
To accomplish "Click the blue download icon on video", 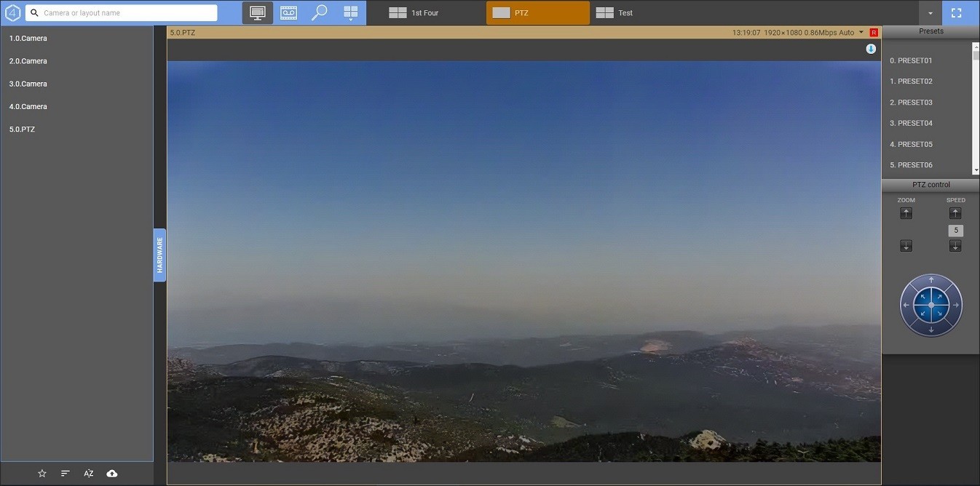I will coord(871,49).
